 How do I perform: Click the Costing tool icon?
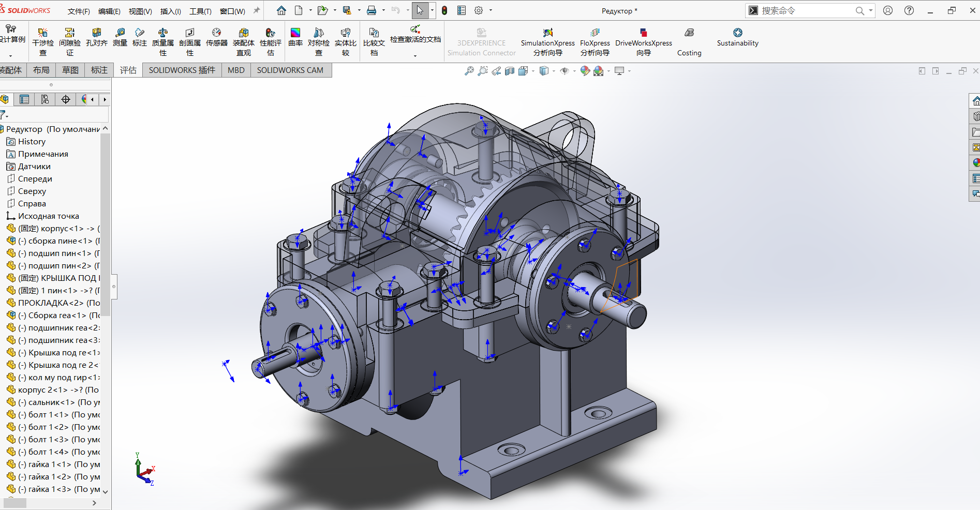689,41
